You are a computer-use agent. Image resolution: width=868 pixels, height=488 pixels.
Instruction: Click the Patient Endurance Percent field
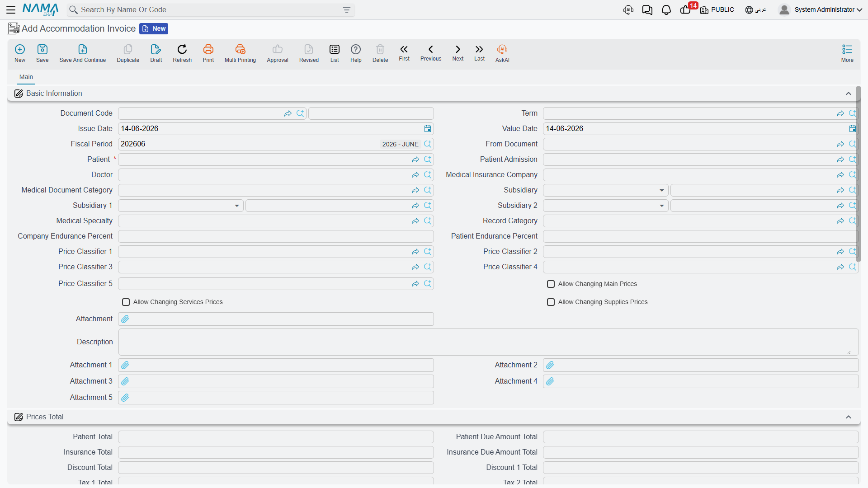click(x=700, y=236)
